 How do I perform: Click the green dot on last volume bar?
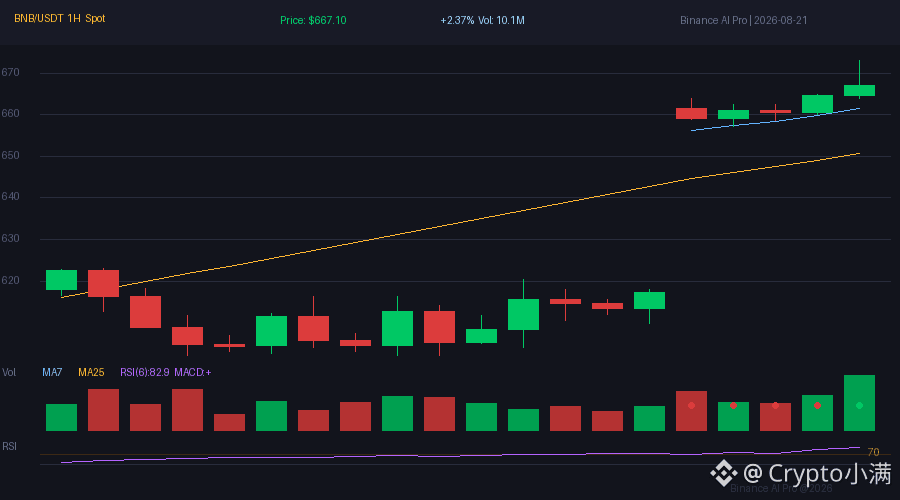[859, 405]
